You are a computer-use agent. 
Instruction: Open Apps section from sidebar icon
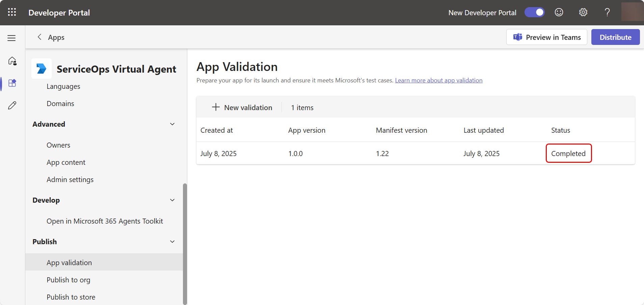point(12,83)
